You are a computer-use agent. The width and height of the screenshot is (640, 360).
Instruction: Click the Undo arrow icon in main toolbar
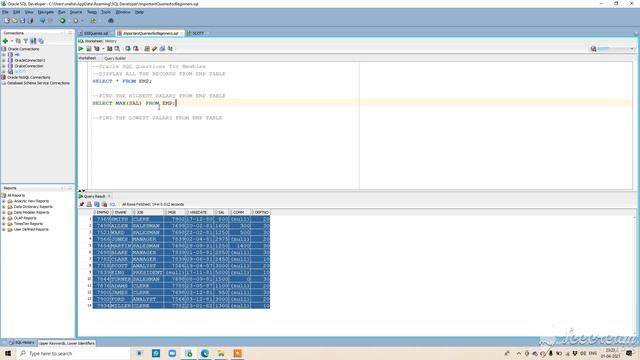[x=42, y=20]
